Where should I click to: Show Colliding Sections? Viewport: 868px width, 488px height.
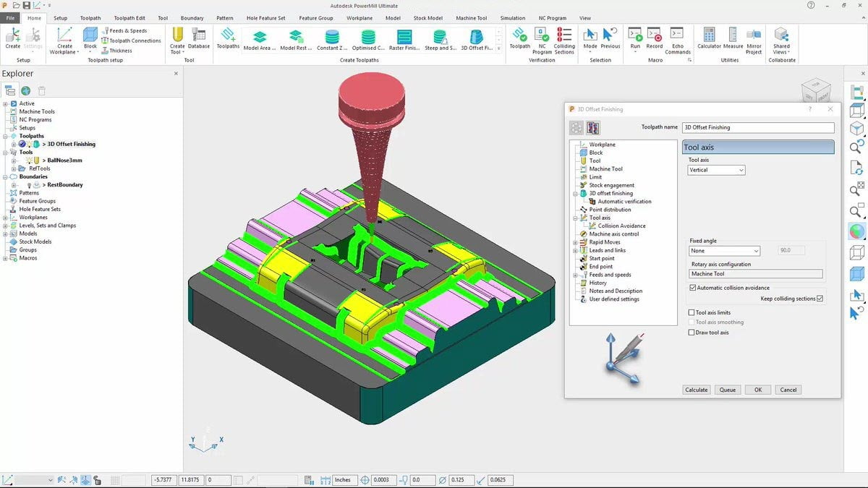pos(564,40)
